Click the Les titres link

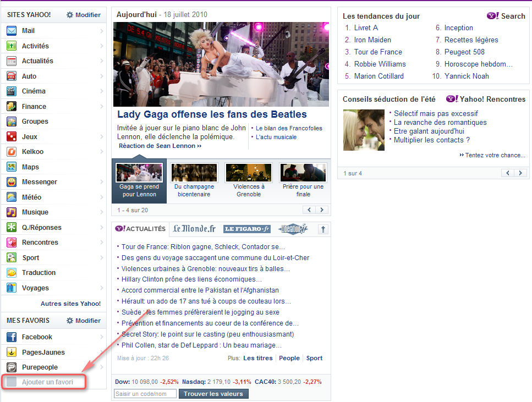click(x=258, y=358)
